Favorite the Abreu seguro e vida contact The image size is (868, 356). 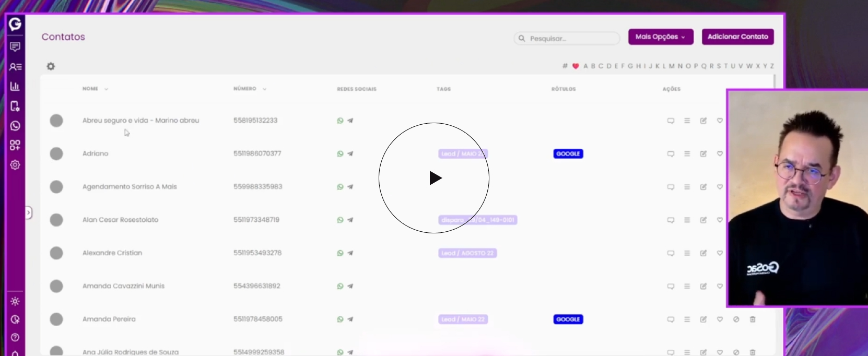[720, 121]
